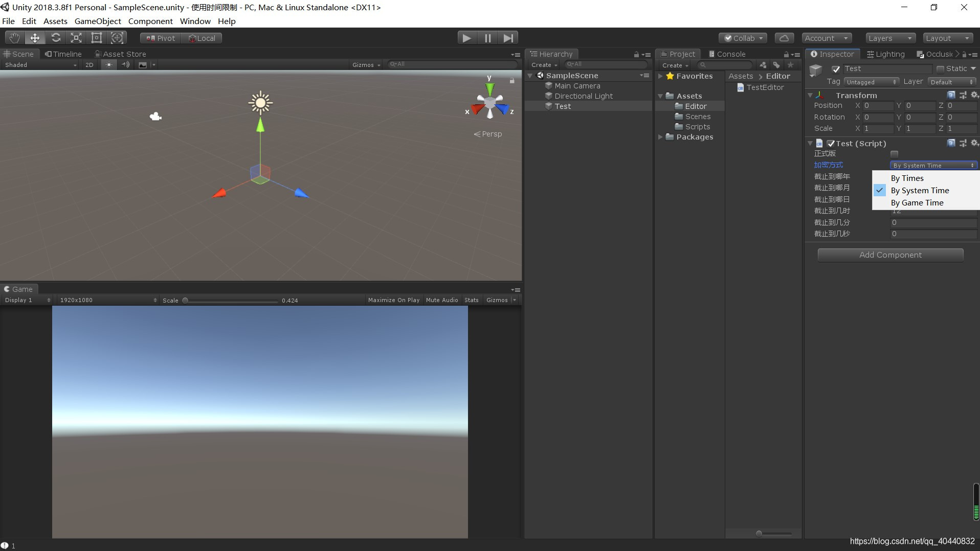Switch to the Timeline tab
Screen dimensions: 980x551
pos(63,54)
